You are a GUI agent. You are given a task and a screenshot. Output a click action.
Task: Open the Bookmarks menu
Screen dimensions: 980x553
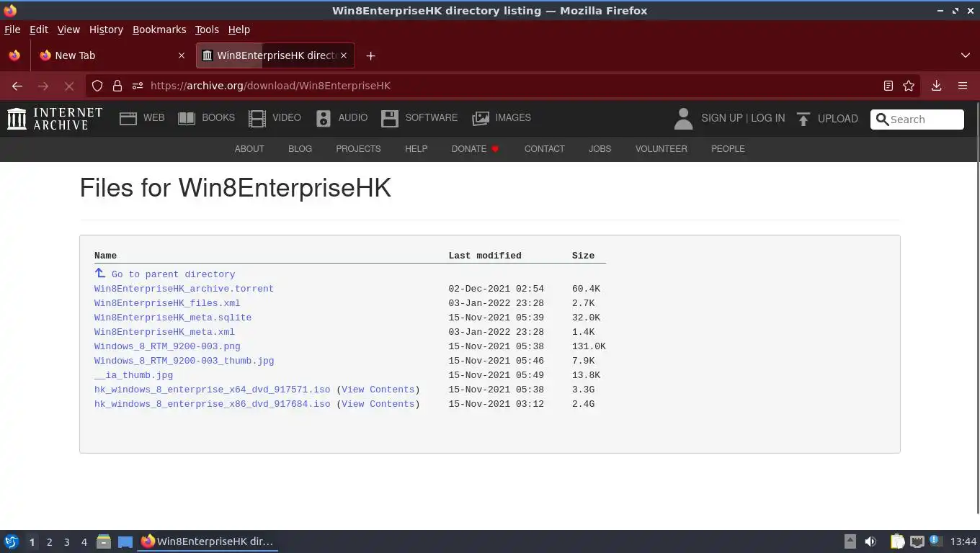point(159,30)
